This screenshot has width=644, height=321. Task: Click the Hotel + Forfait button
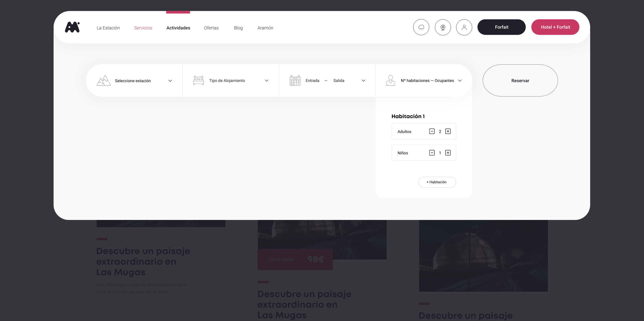555,27
